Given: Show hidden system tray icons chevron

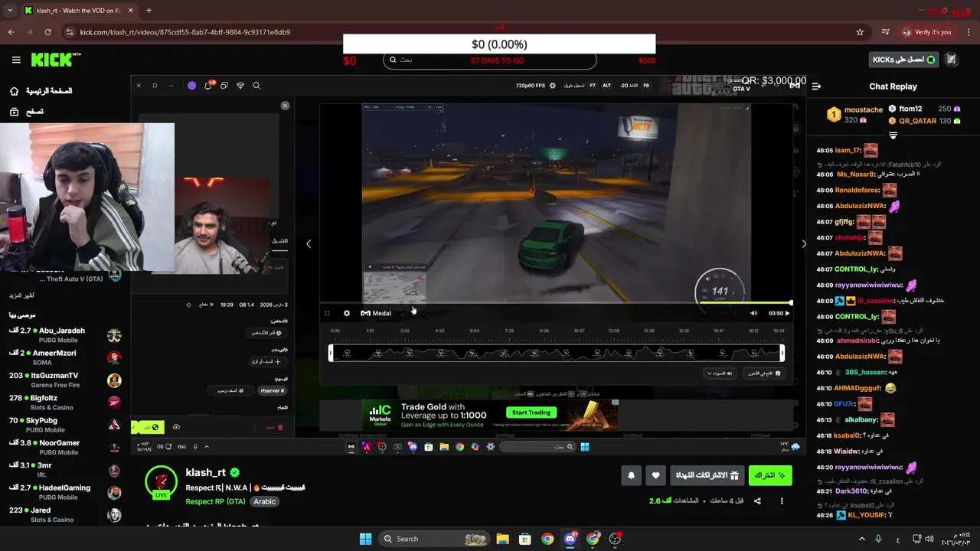Looking at the screenshot, I should click(862, 539).
